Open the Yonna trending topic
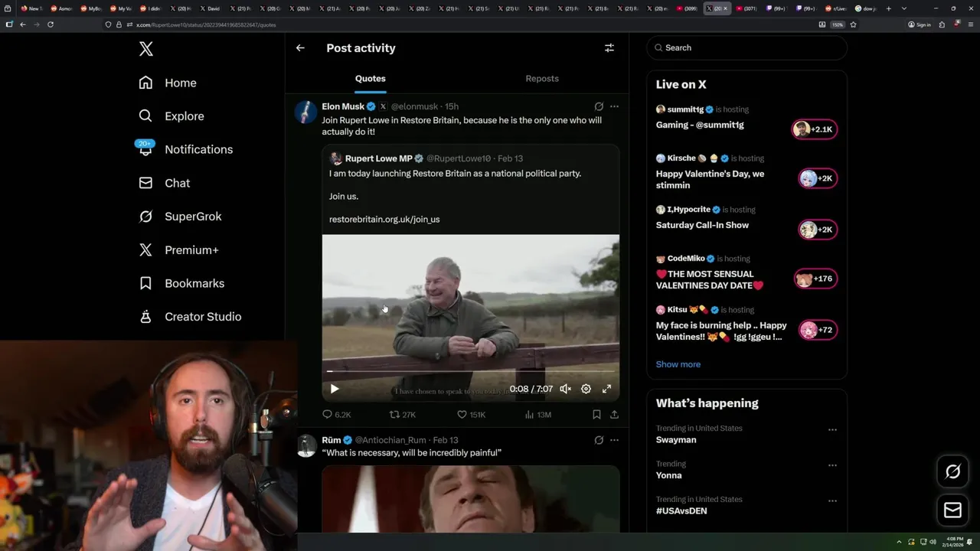Image resolution: width=980 pixels, height=551 pixels. 668,475
